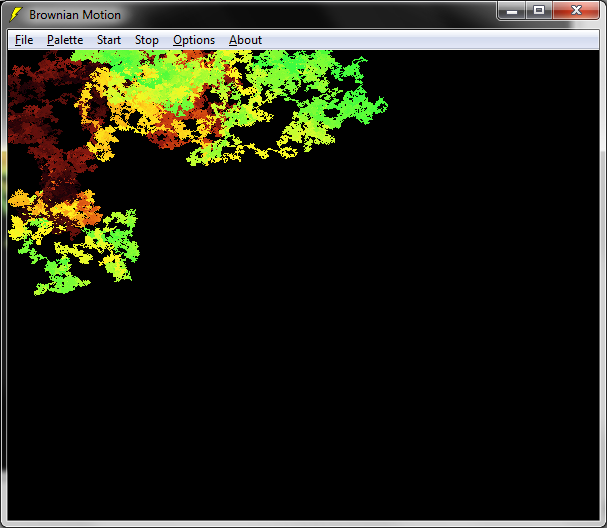Click the Brownian Motion title bar text
The image size is (607, 528).
(x=75, y=15)
